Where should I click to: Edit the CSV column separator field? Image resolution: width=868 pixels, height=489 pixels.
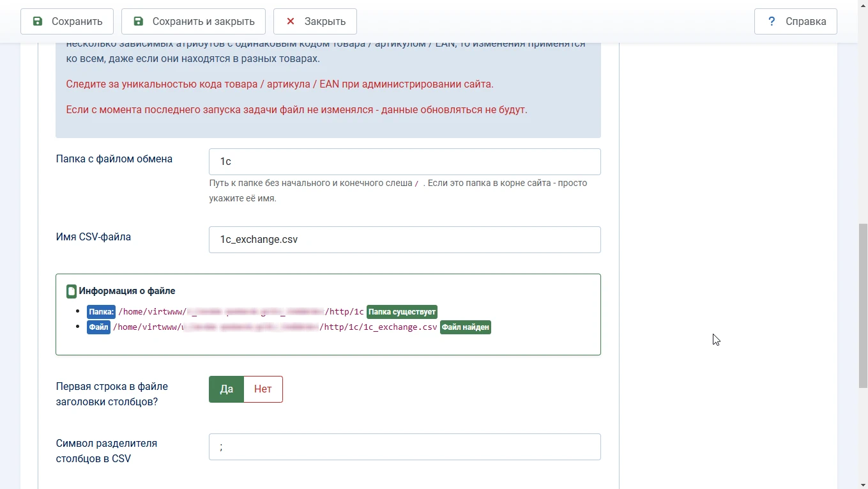(404, 447)
